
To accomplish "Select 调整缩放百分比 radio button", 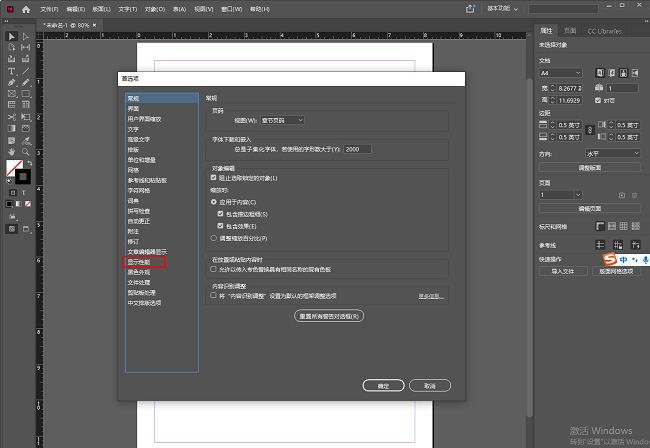I will coord(213,239).
